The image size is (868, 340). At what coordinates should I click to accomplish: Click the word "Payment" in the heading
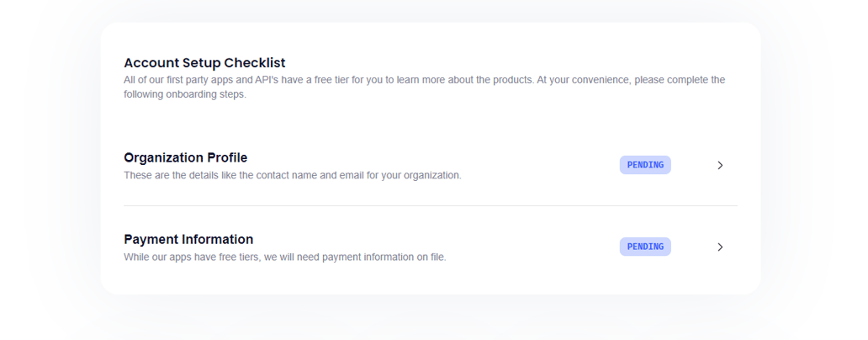coord(151,239)
